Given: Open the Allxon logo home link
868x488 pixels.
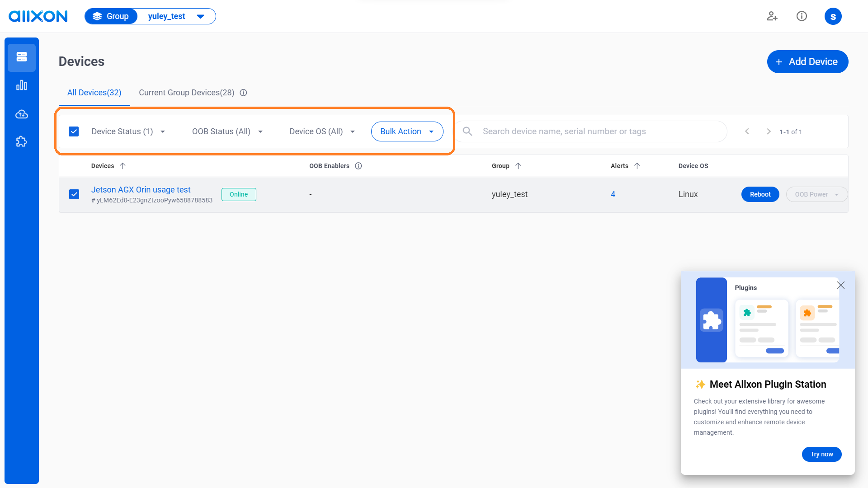Looking at the screenshot, I should click(x=38, y=16).
